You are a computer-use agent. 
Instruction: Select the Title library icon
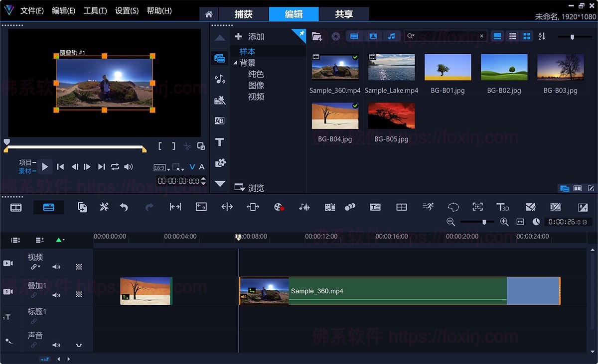[219, 142]
